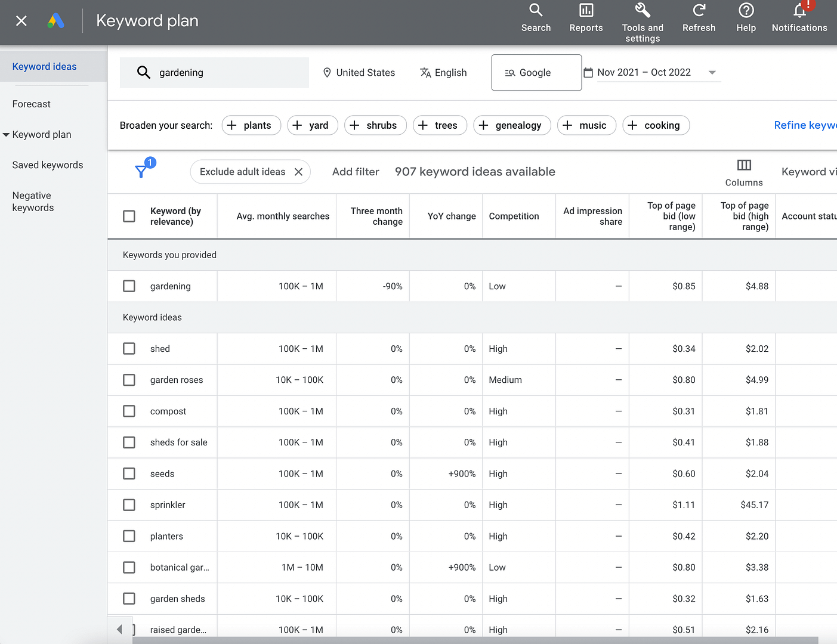Check the 'gardening' keyword row
The height and width of the screenshot is (644, 837).
(x=129, y=286)
